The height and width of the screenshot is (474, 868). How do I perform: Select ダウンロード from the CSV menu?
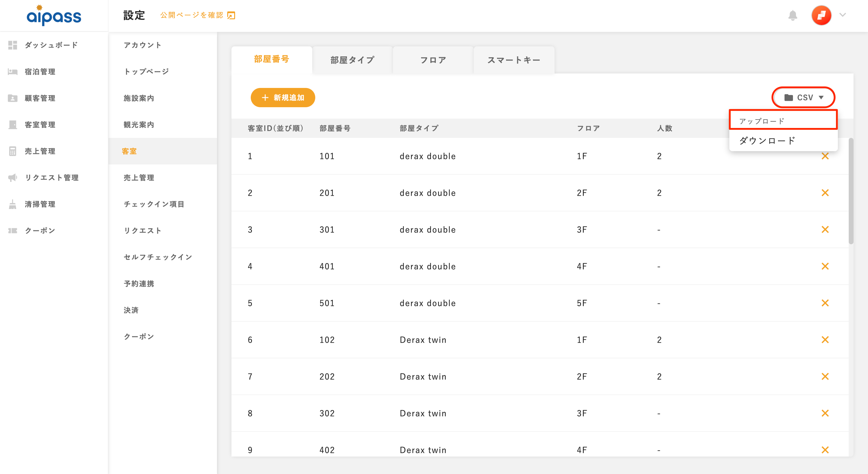coord(783,140)
